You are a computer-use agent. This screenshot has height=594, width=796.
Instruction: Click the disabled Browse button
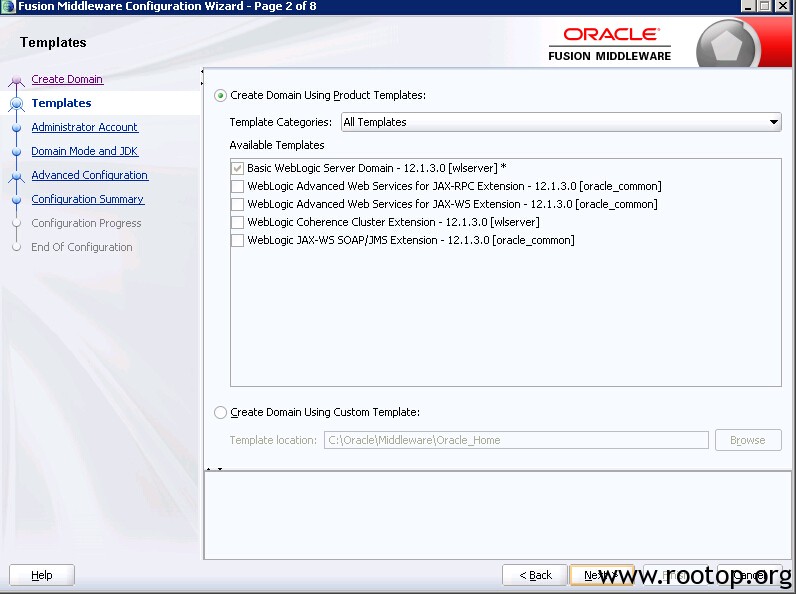[x=748, y=440]
